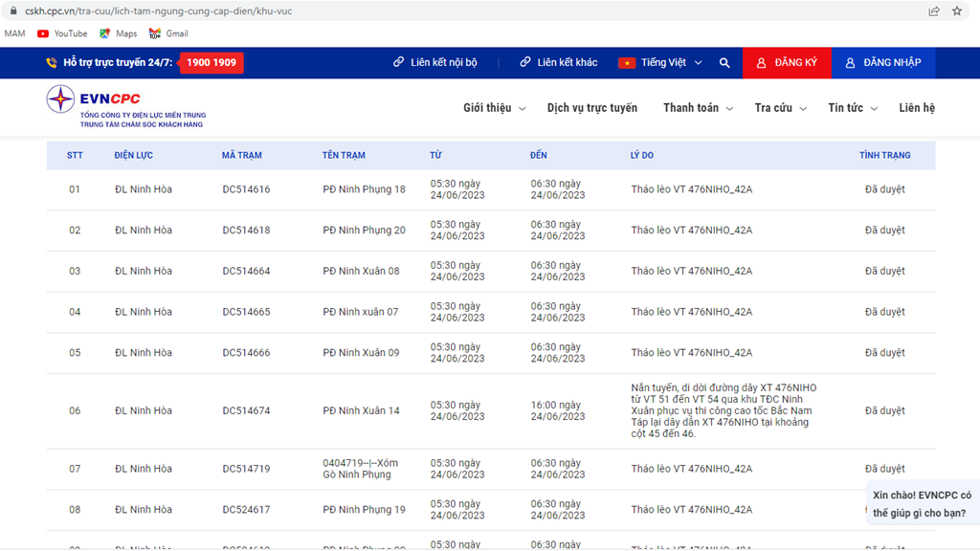Screen dimensions: 980x551
Task: Click the ĐĂNG KÝ button
Action: point(787,63)
